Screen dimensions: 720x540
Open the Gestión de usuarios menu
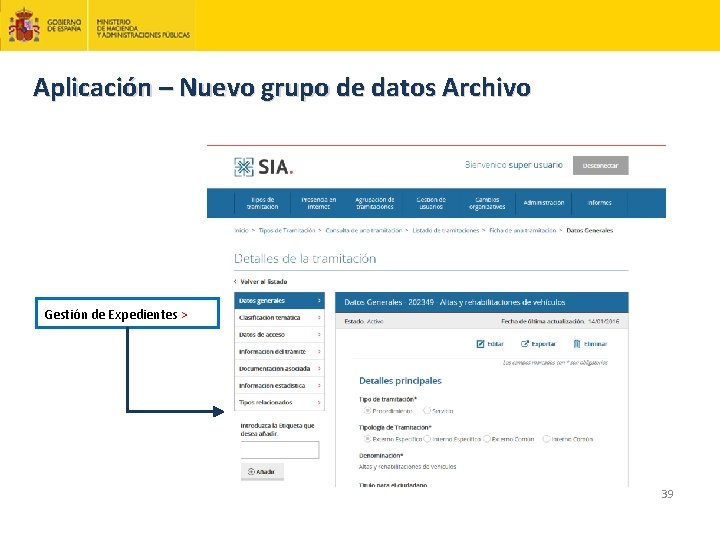[x=431, y=203]
